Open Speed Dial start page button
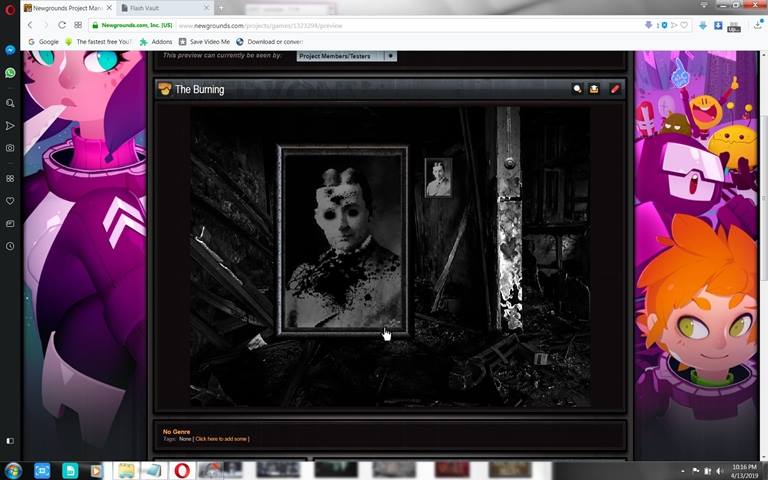This screenshot has height=480, width=768. pos(78,25)
